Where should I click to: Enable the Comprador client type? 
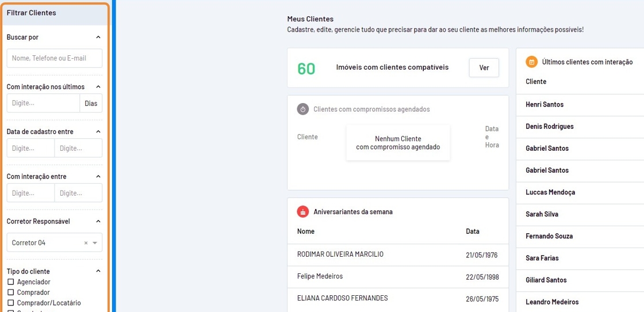click(x=11, y=292)
